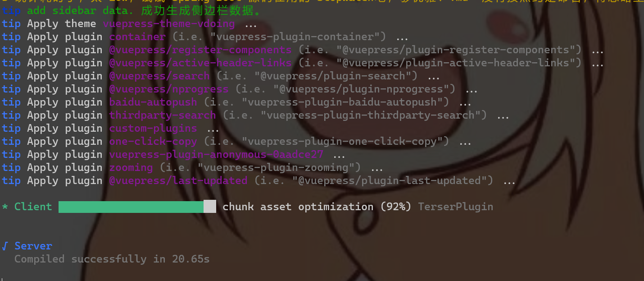The height and width of the screenshot is (281, 644).
Task: Click the @vuepress/search plugin name
Action: 159,76
